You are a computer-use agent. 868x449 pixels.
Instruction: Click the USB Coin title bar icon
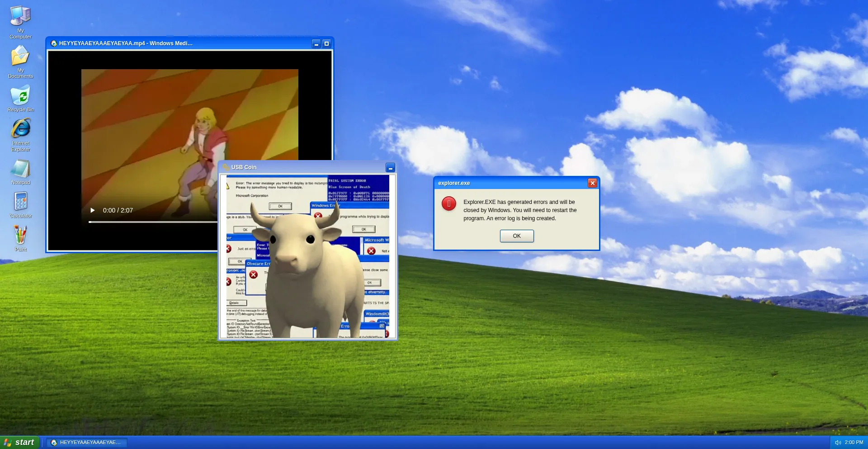pos(226,167)
